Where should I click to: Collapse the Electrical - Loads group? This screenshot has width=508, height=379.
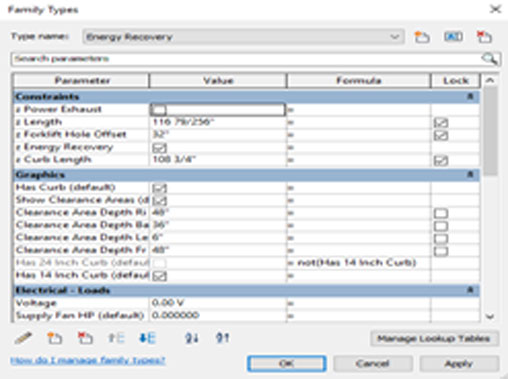[x=470, y=290]
